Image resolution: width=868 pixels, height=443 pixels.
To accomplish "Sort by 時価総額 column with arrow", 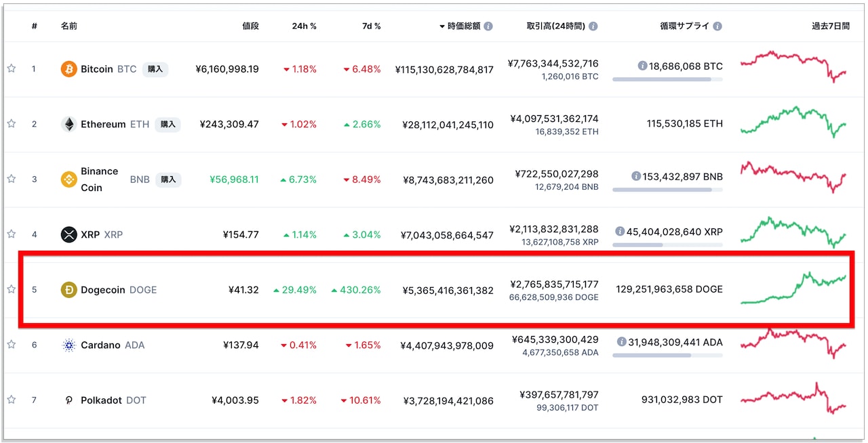I will 460,26.
